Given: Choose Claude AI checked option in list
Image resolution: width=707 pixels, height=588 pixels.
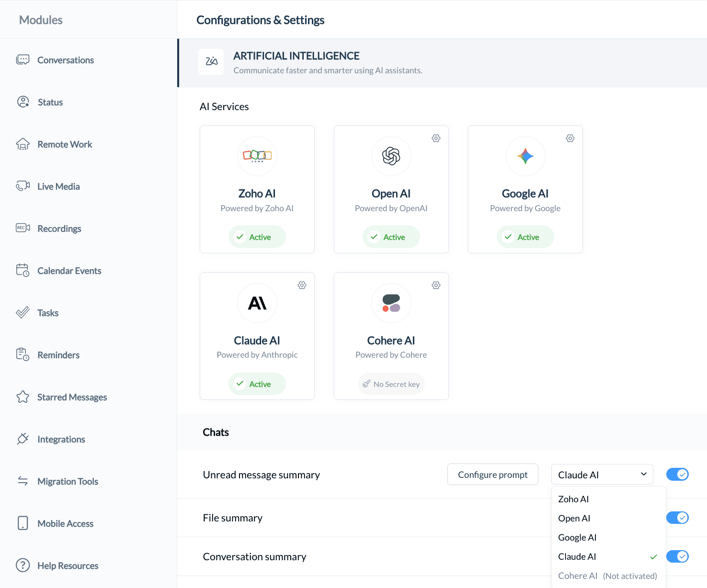Looking at the screenshot, I should click(608, 556).
